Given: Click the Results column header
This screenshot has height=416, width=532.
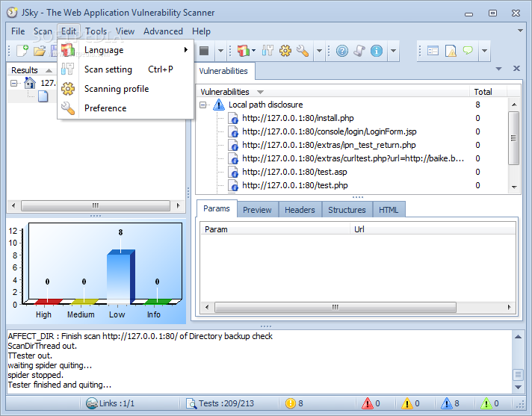Looking at the screenshot, I should tap(32, 70).
